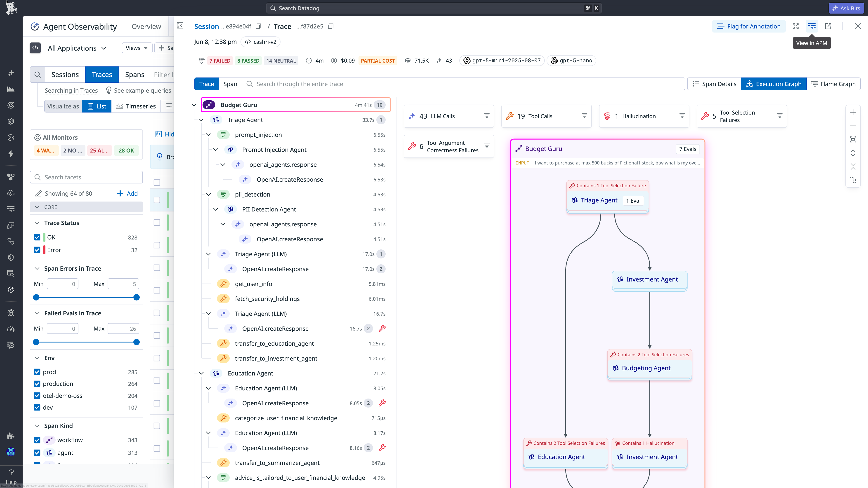Select the Span search scope tab
Screen dimensions: 868x488
tap(230, 84)
